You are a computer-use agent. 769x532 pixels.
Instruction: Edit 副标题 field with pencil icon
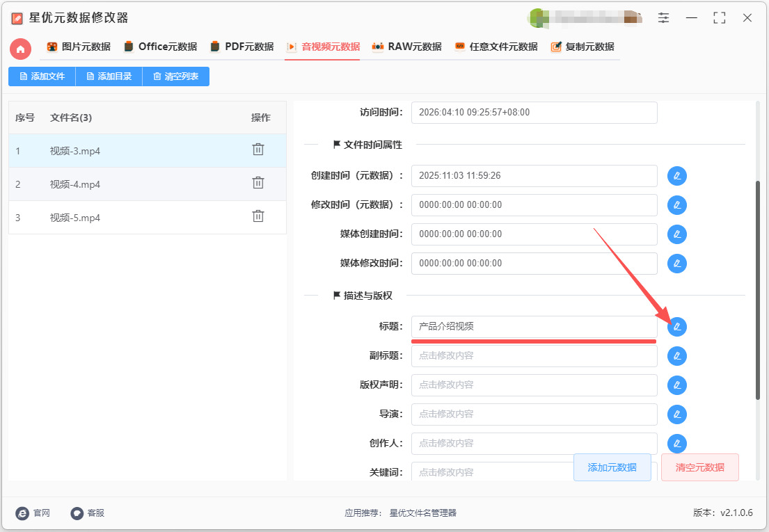tap(677, 356)
